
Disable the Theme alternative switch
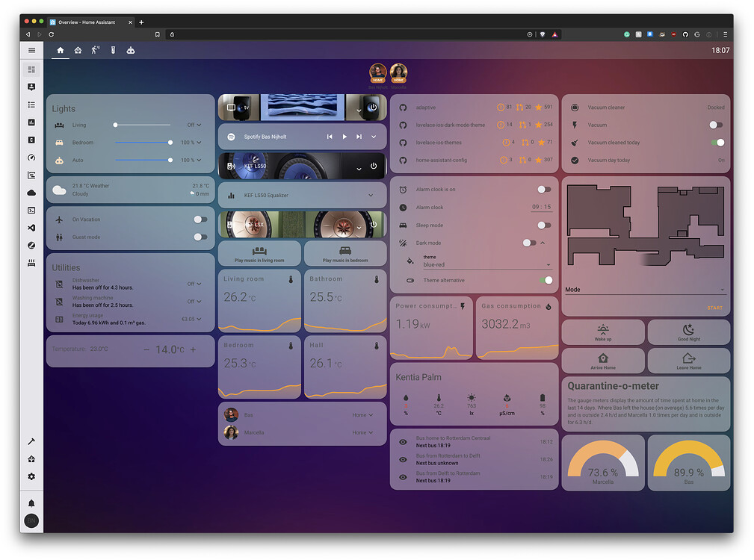547,280
